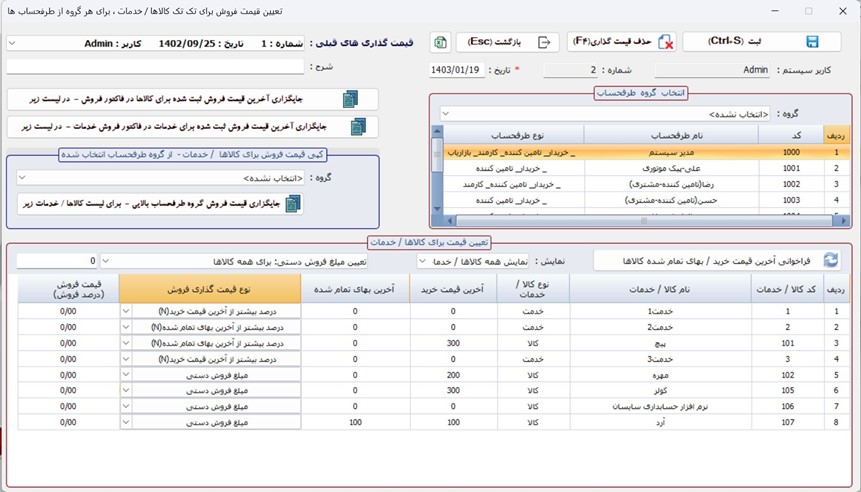Click the تاریخ date field showing 1403/01/19
This screenshot has width=861, height=492.
pos(456,70)
